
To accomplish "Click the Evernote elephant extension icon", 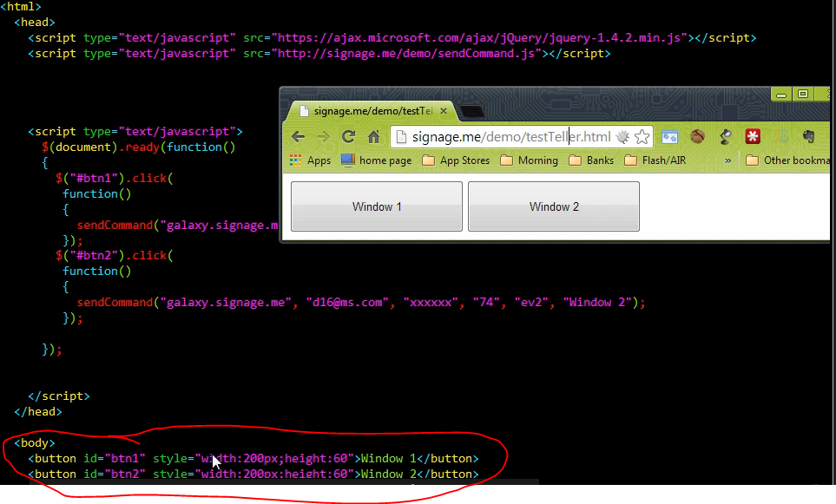I will [x=808, y=137].
